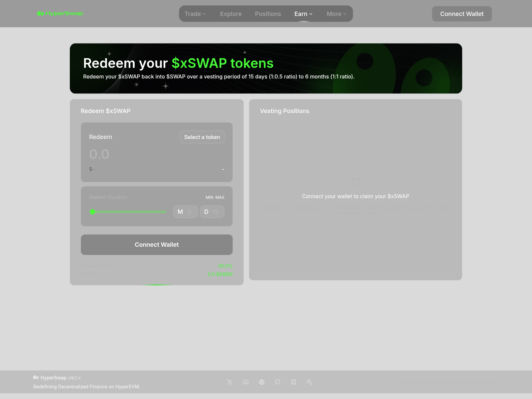Screen dimensions: 532x399
Task: Open the documentation book icon
Action: click(x=294, y=382)
